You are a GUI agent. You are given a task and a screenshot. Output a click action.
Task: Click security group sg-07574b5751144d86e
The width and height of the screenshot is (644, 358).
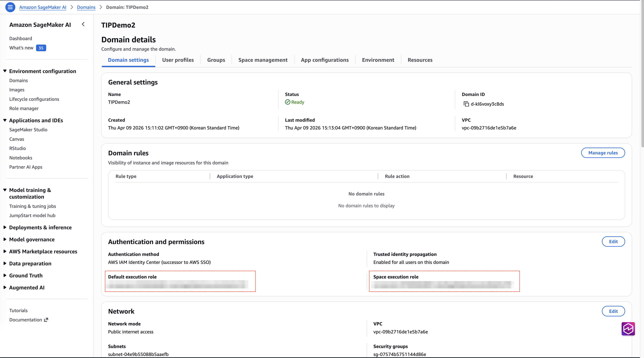[400, 354]
